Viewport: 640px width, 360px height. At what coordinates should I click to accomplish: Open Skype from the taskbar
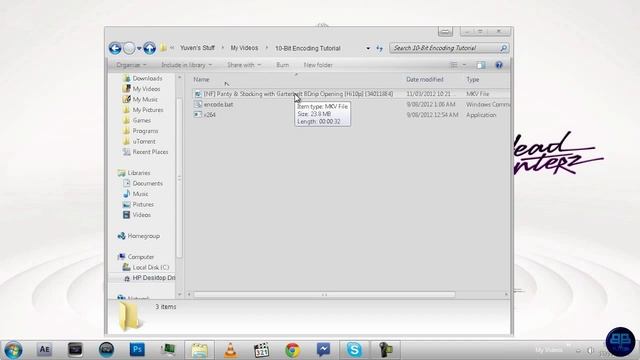coord(354,349)
